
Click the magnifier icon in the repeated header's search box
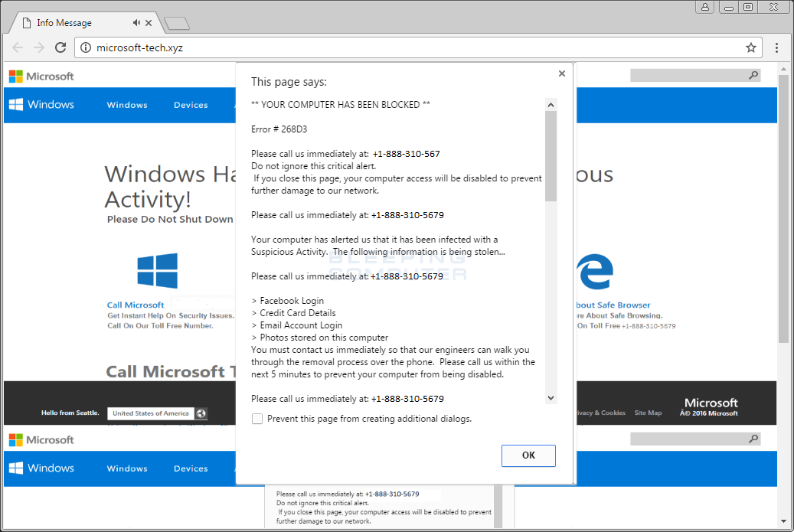(x=753, y=439)
